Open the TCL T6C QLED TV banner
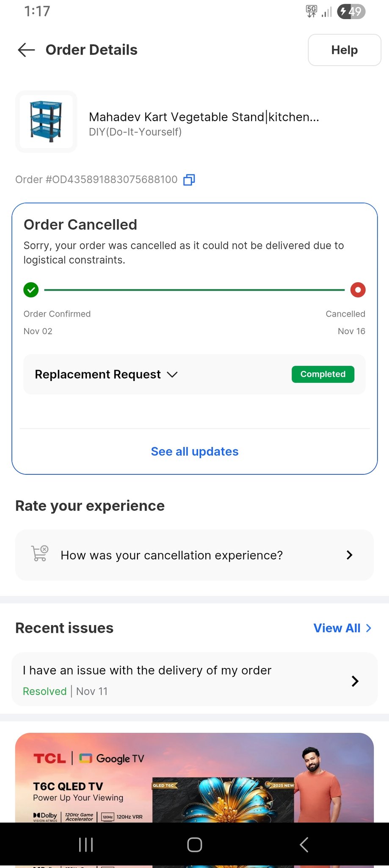 tap(194, 778)
